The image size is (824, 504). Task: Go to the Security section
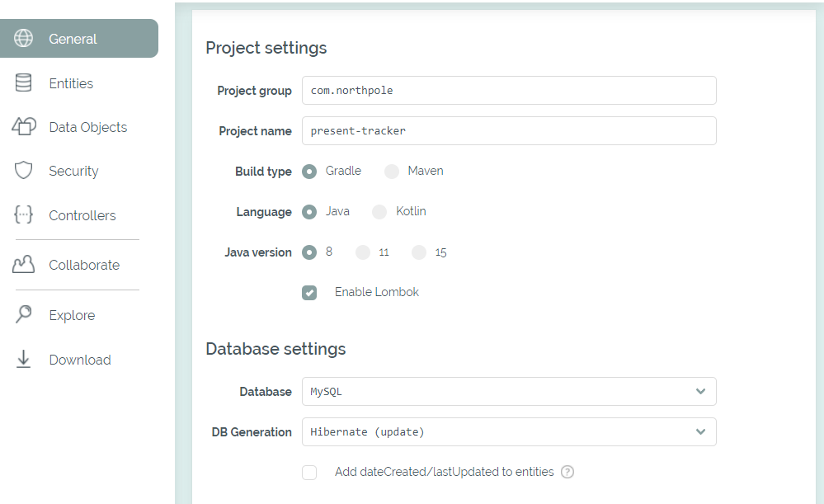[x=73, y=171]
